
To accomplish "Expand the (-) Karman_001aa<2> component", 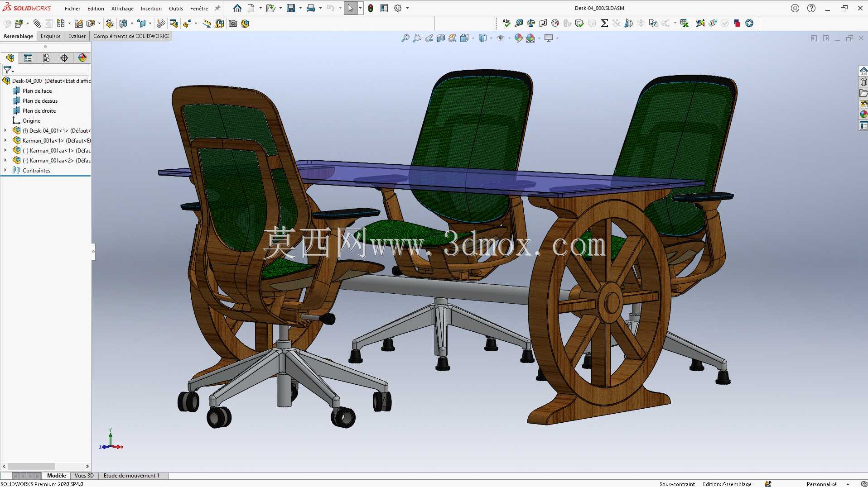I will [5, 161].
